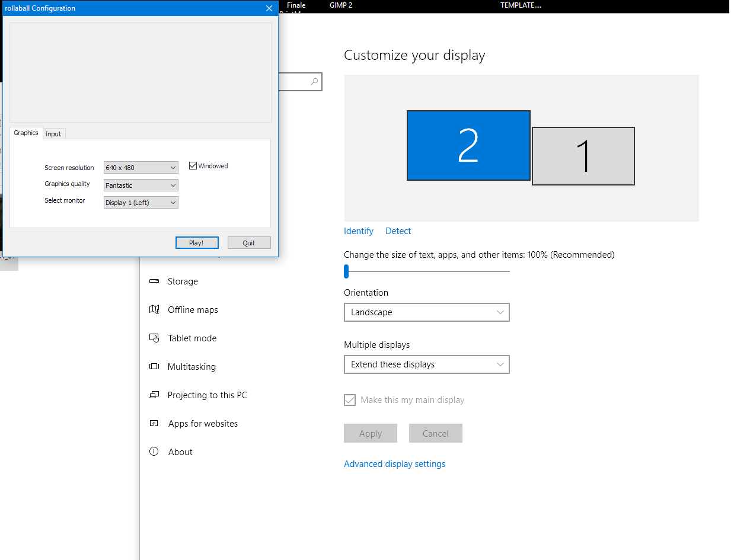Click the About info icon
734x560 pixels.
[155, 452]
